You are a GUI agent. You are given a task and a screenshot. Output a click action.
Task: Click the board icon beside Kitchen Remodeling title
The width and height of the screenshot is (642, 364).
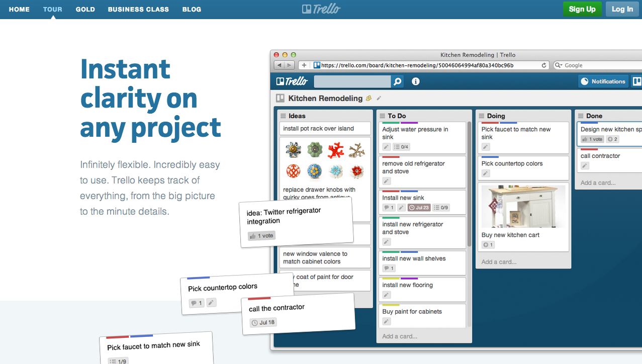[281, 98]
